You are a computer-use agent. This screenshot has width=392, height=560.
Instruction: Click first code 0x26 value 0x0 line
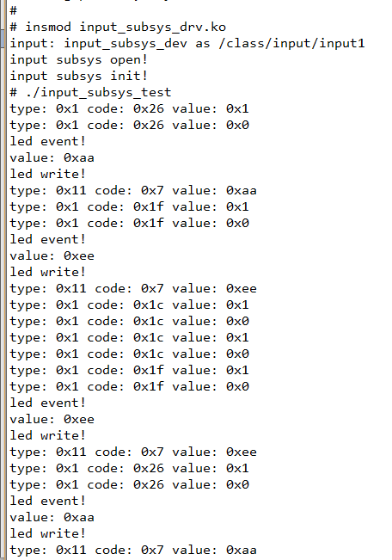(129, 126)
